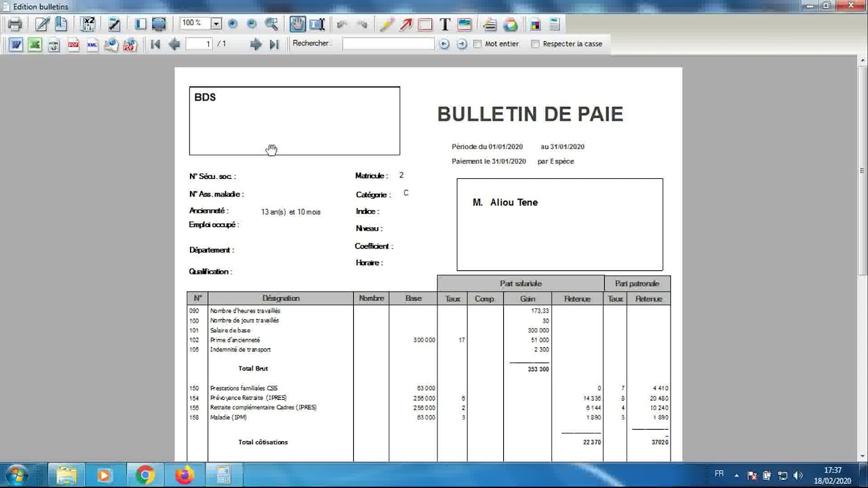Find the previous search result

[444, 44]
